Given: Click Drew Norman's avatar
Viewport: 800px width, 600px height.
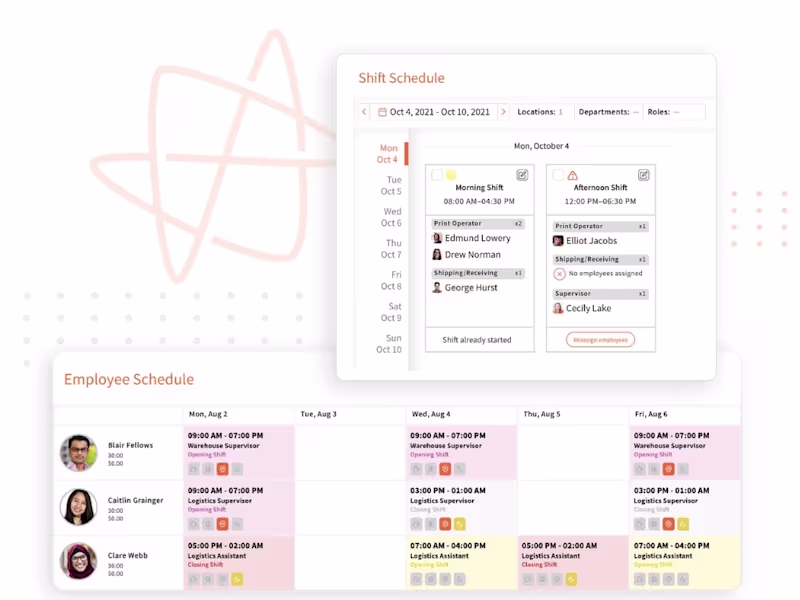Looking at the screenshot, I should (437, 254).
